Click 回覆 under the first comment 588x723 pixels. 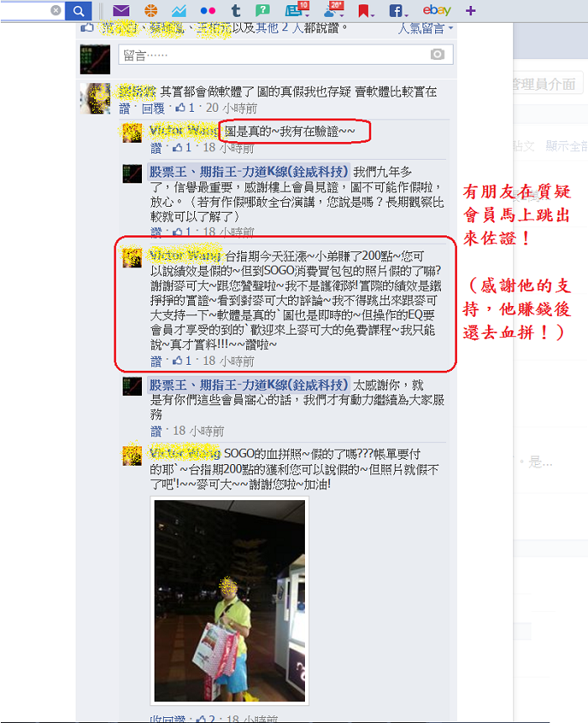pyautogui.click(x=153, y=108)
